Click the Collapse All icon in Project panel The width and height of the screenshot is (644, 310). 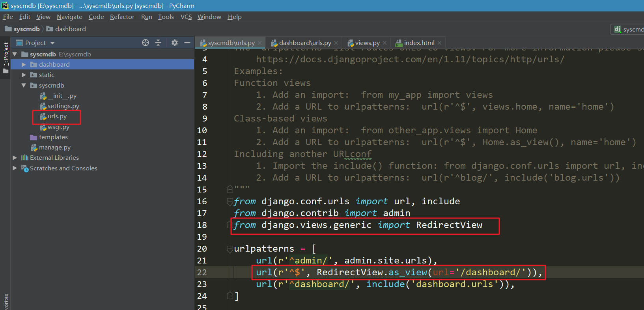coord(158,43)
